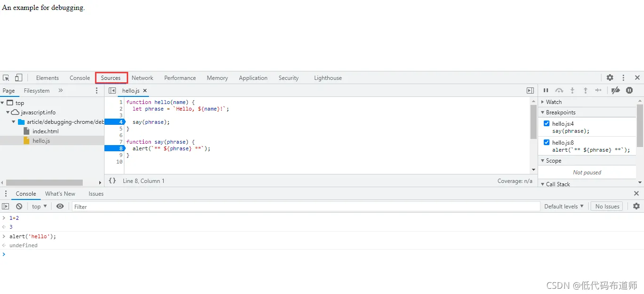Click the deactivate breakpoints icon
Image resolution: width=644 pixels, height=294 pixels.
(615, 90)
